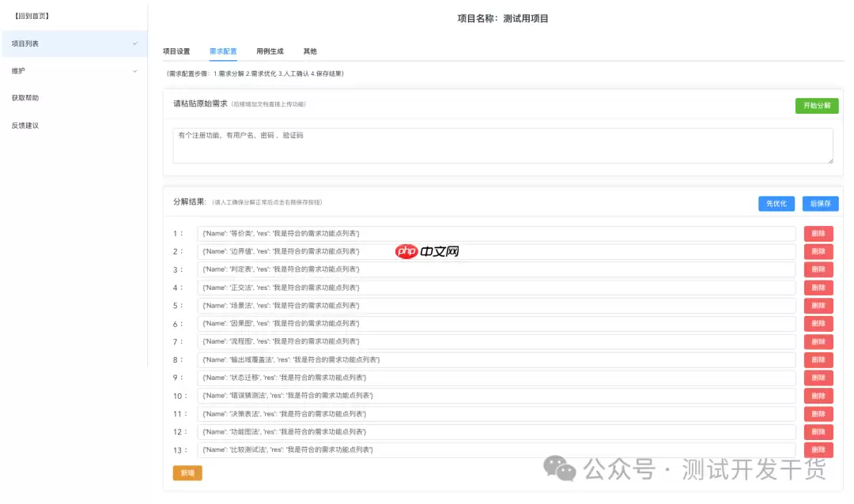
Task: Click the original requirement text area
Action: (x=503, y=145)
